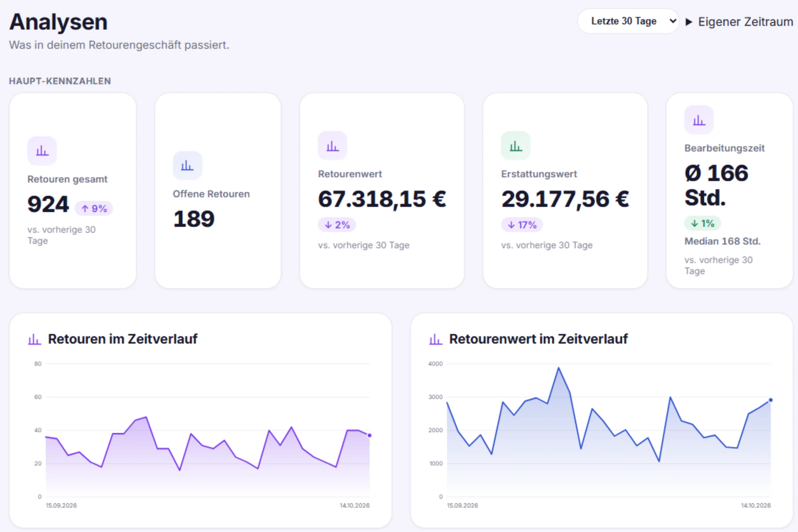Click the Ø 166 Std. value
The image size is (798, 532).
[x=716, y=185]
